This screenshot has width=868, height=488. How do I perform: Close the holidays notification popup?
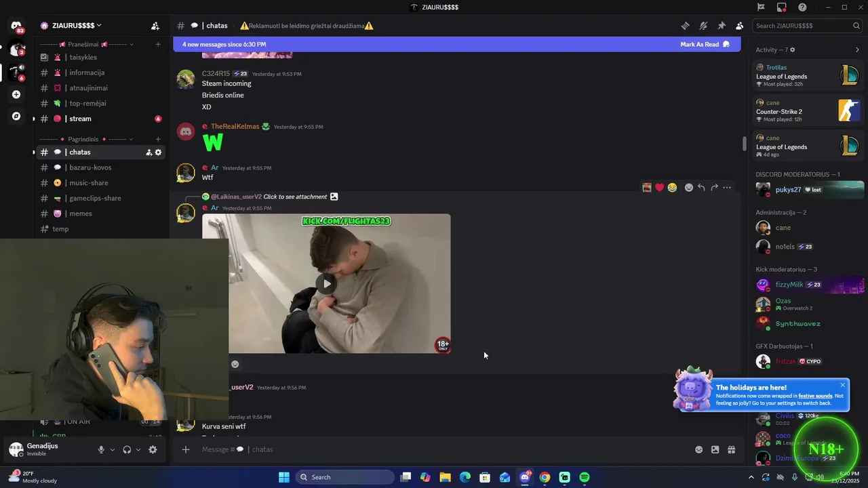pos(842,385)
